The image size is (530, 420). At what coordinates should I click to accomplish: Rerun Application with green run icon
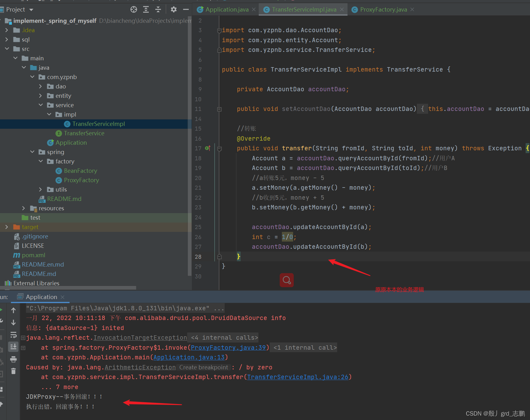tap(1, 310)
